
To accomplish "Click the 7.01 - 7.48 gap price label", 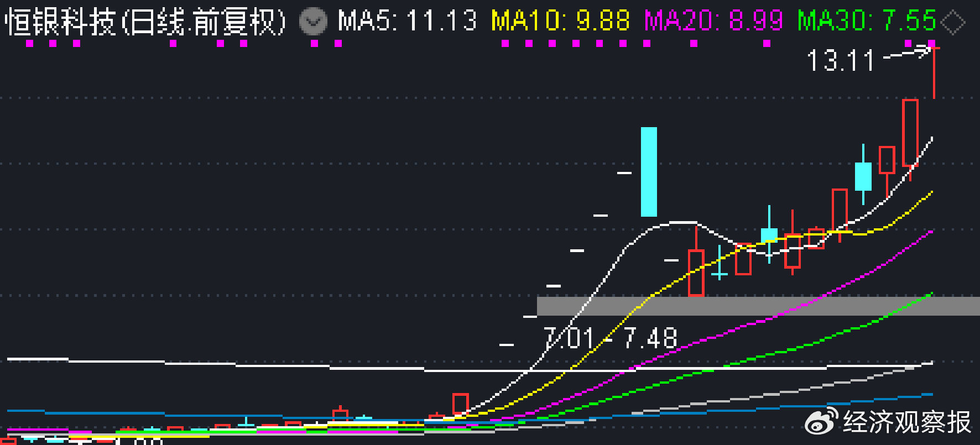I will (610, 338).
